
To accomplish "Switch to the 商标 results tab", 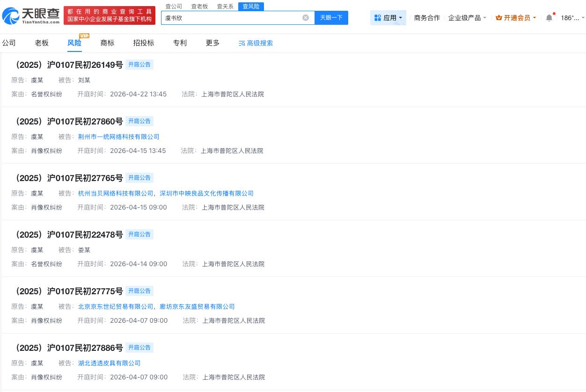I will pyautogui.click(x=107, y=43).
